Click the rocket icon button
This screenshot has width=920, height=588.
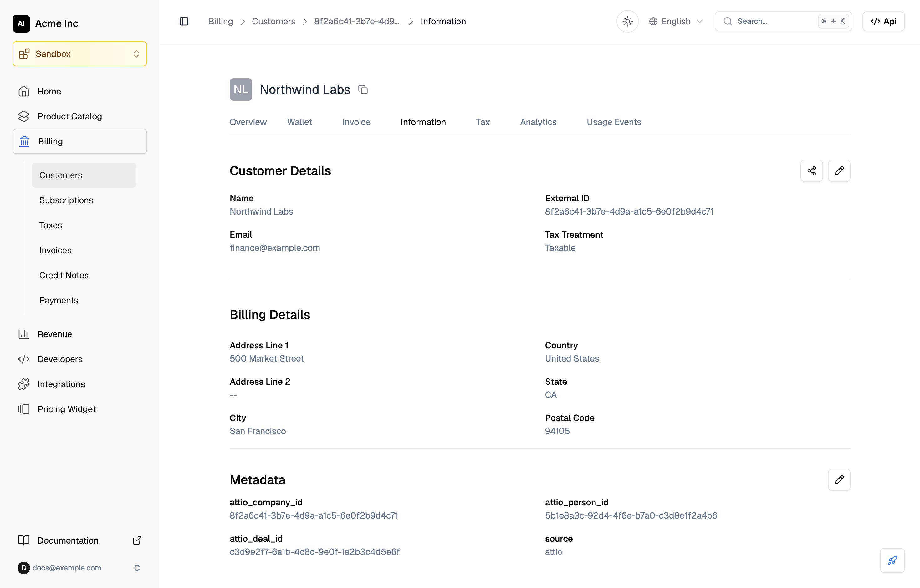coord(892,560)
